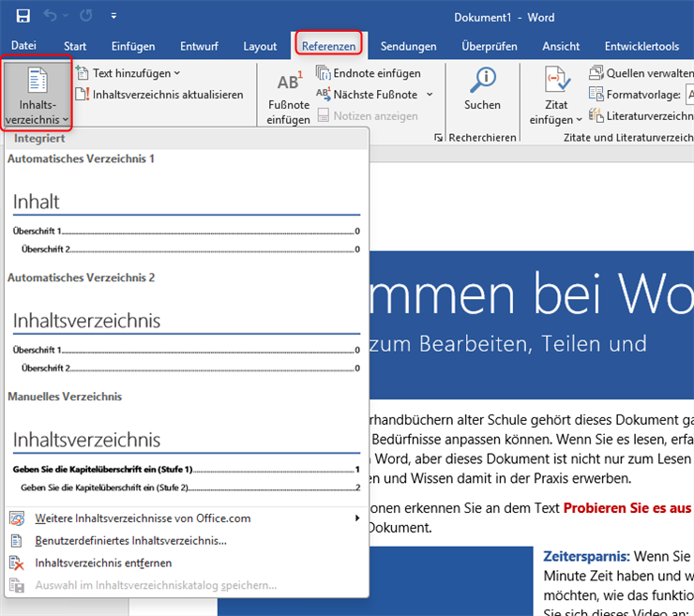
Task: Expand the Nächste Fußnote dropdown arrow
Action: tap(430, 95)
